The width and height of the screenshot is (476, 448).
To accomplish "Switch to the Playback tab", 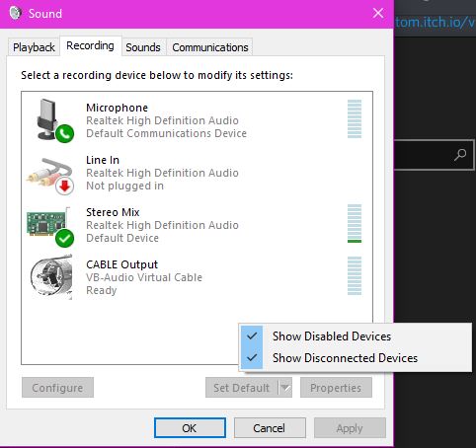I will click(x=34, y=47).
